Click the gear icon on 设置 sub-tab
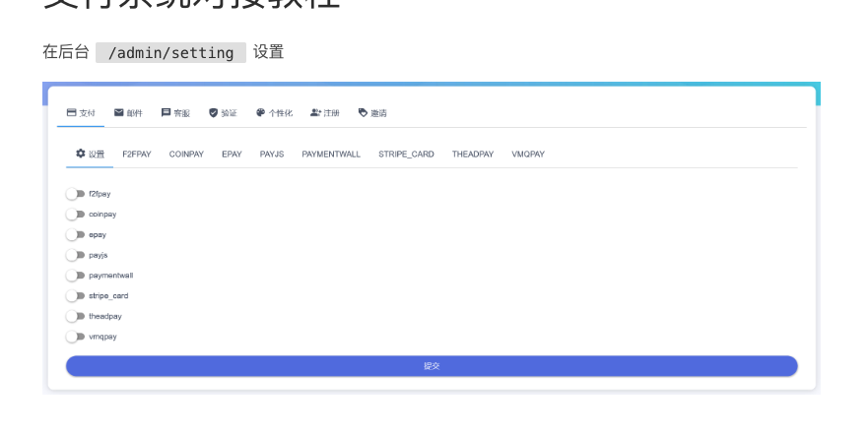 click(x=80, y=154)
